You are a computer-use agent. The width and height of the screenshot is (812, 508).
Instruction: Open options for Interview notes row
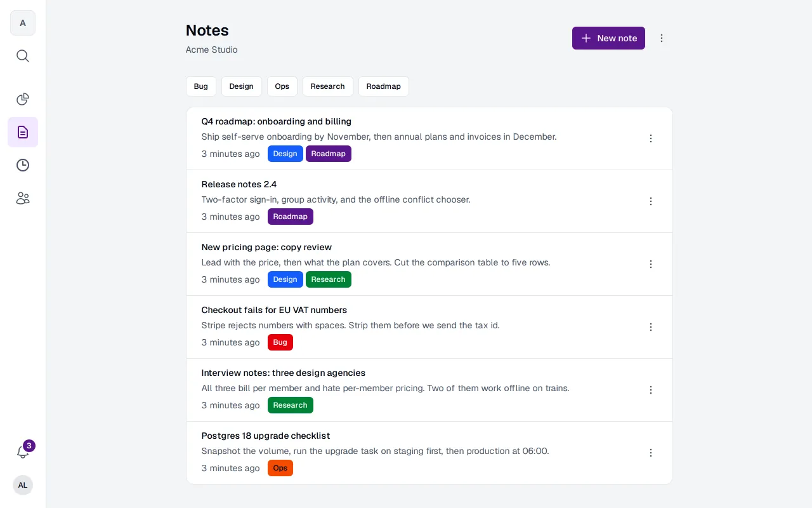point(650,390)
